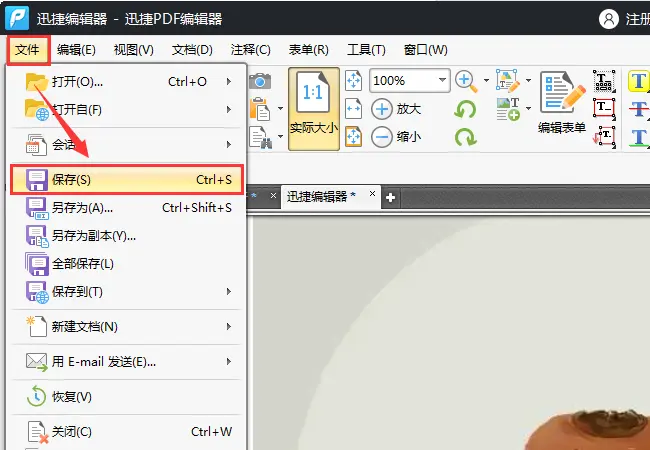Screen dimensions: 650x450
Task: Open the 表单(R) menu
Action: pos(309,50)
